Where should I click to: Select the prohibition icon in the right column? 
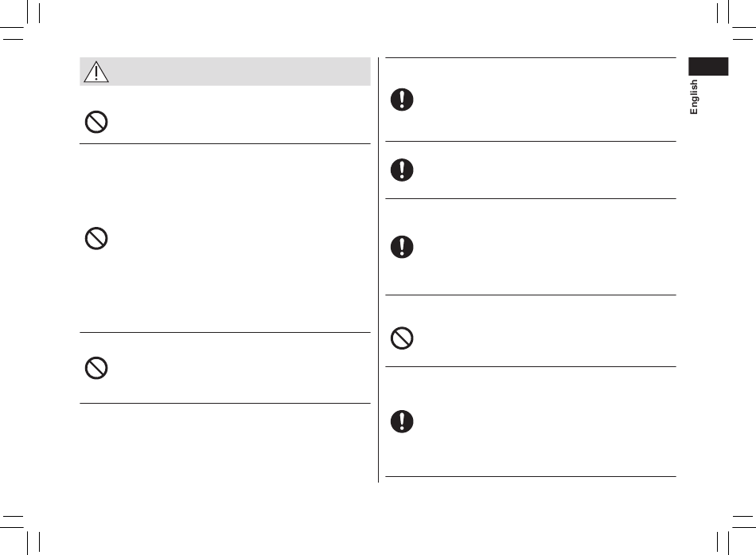pos(402,338)
